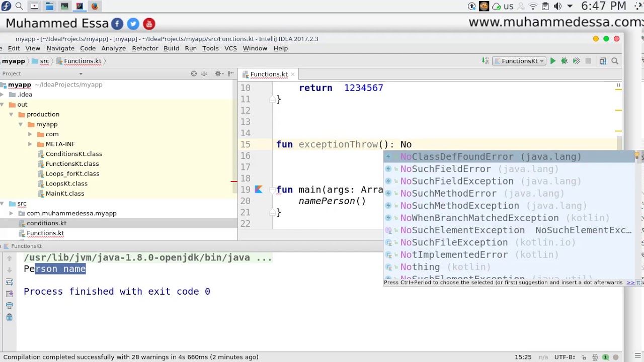Open the Project Structure icon
The image size is (644, 362).
[x=603, y=61]
